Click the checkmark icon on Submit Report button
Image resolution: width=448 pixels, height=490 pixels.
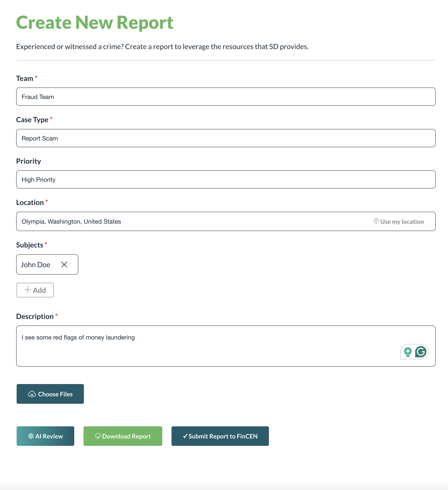point(185,436)
